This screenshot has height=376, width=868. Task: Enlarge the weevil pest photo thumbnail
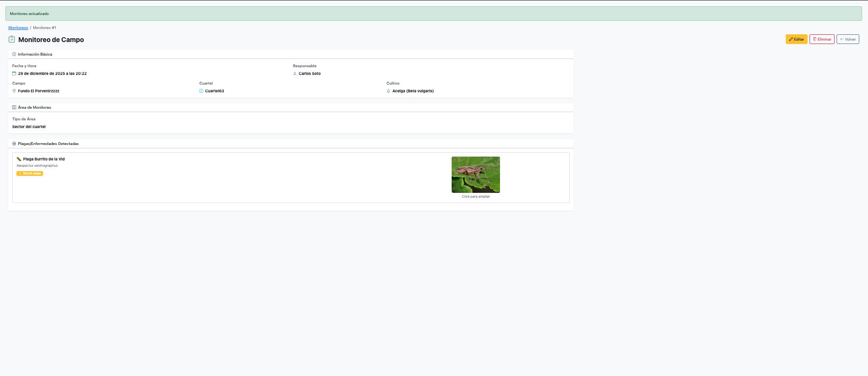(475, 174)
